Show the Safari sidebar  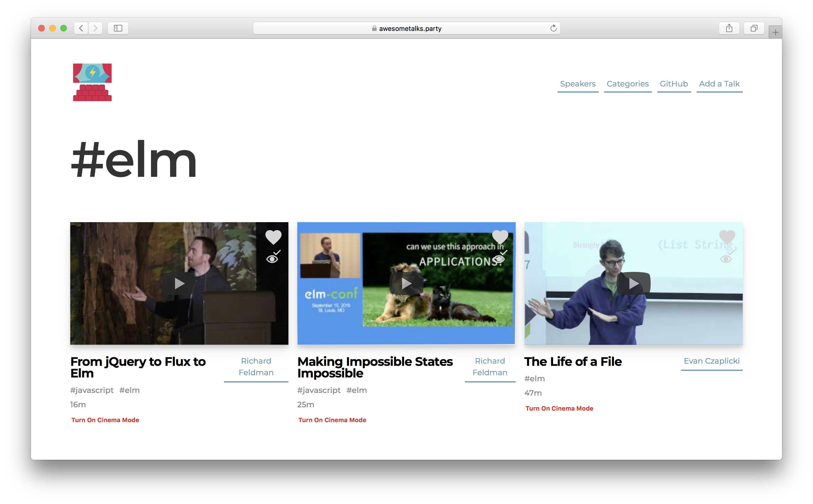point(118,28)
